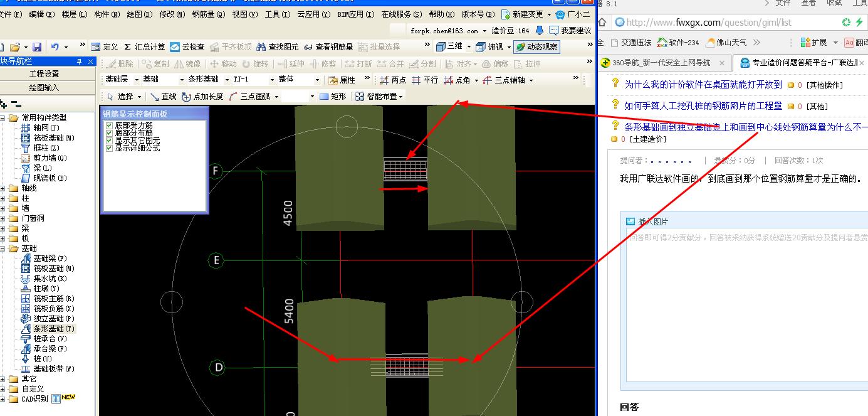Open the 楼层(L) menu

(x=75, y=14)
